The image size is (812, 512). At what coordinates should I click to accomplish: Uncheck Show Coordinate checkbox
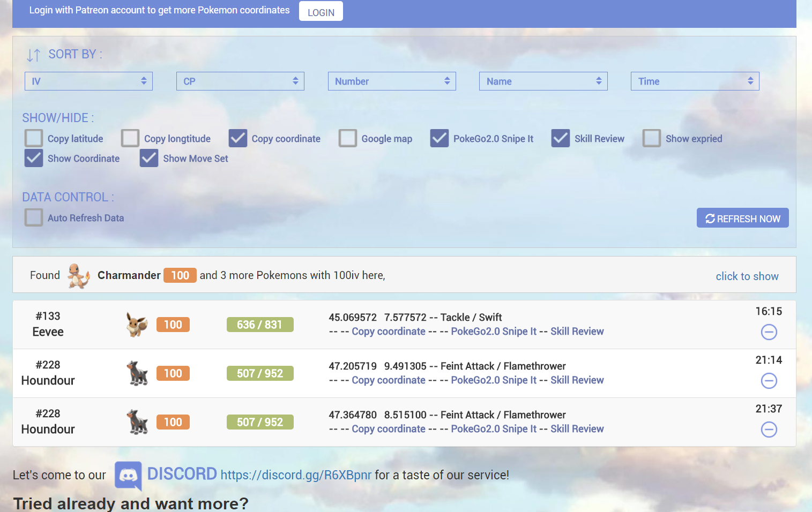click(34, 158)
